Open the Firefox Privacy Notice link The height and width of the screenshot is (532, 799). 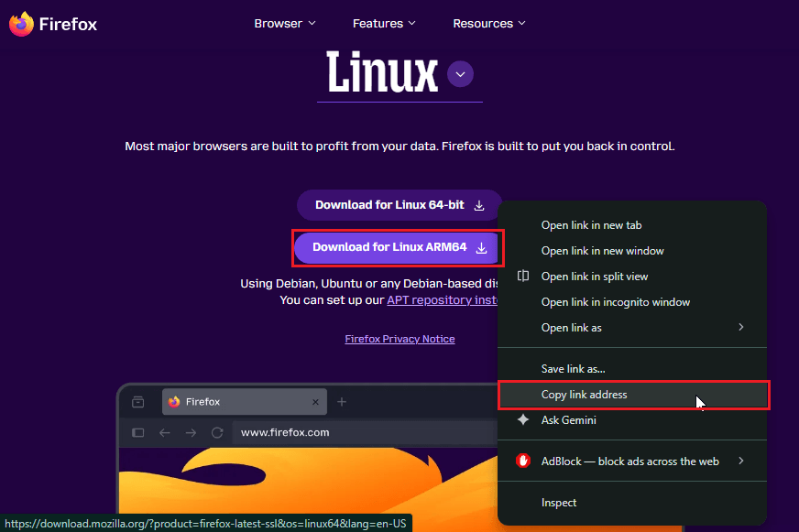(x=399, y=339)
